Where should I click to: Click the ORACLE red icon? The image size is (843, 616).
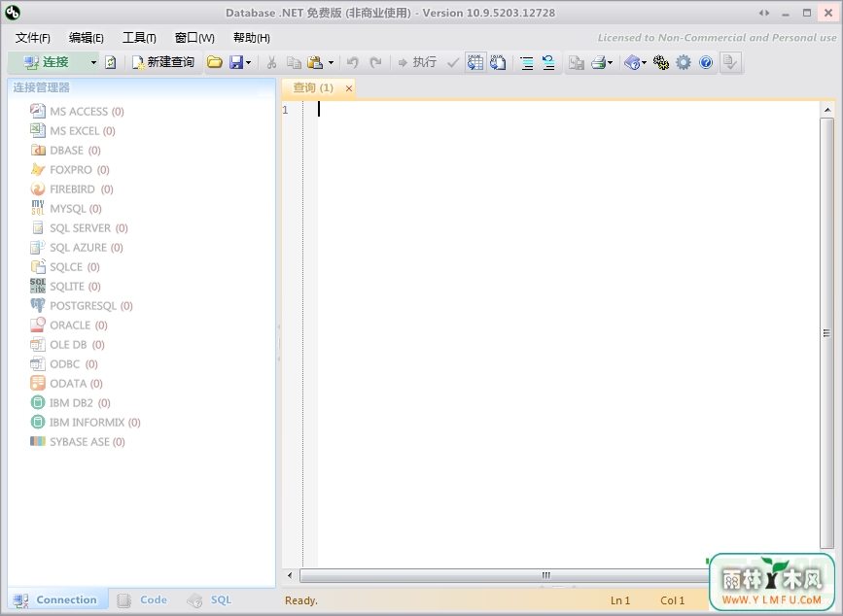click(38, 325)
